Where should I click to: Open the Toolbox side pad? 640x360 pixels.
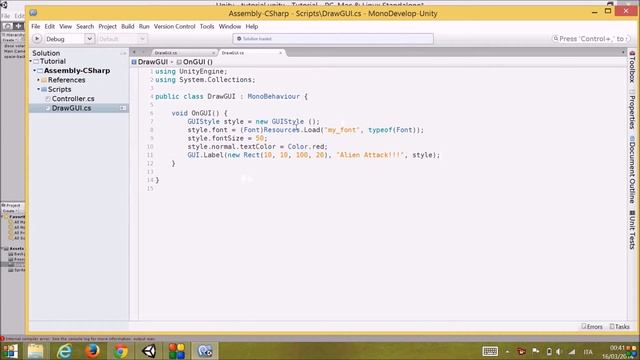pos(632,67)
